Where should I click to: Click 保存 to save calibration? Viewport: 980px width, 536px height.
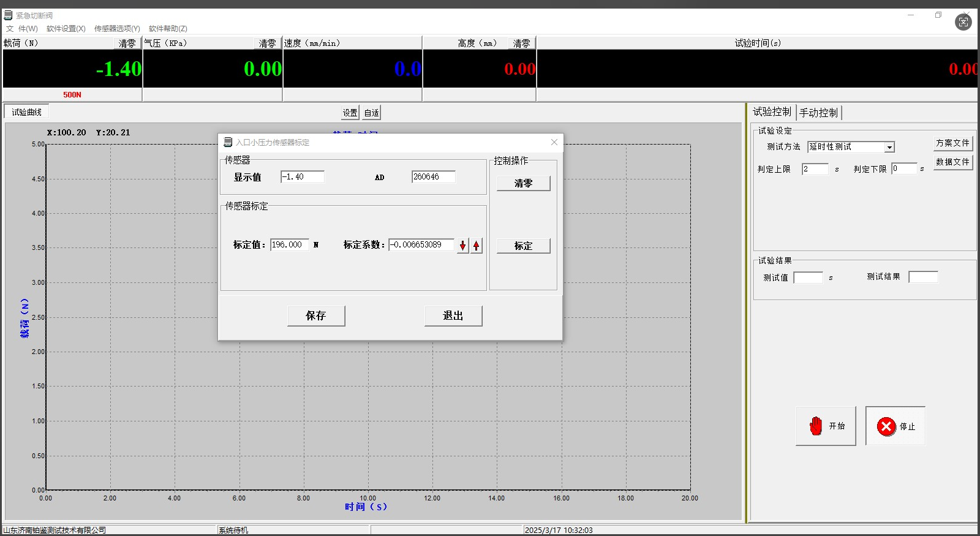pos(316,315)
